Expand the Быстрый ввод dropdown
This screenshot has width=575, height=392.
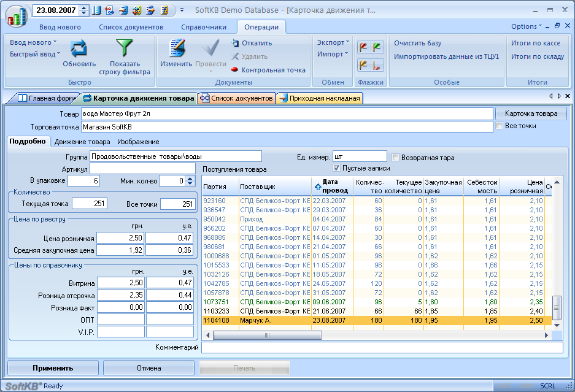(35, 54)
